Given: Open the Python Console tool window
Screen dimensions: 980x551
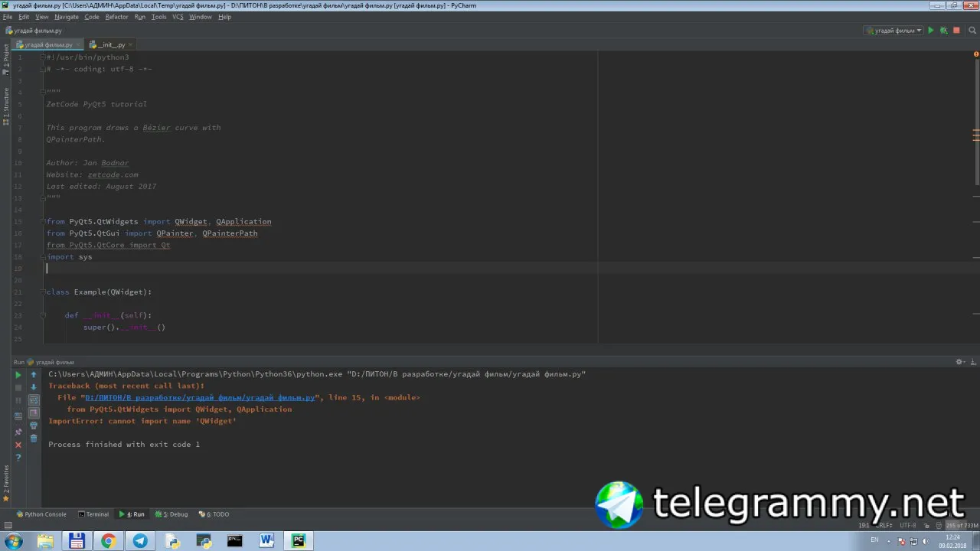Looking at the screenshot, I should pyautogui.click(x=42, y=514).
